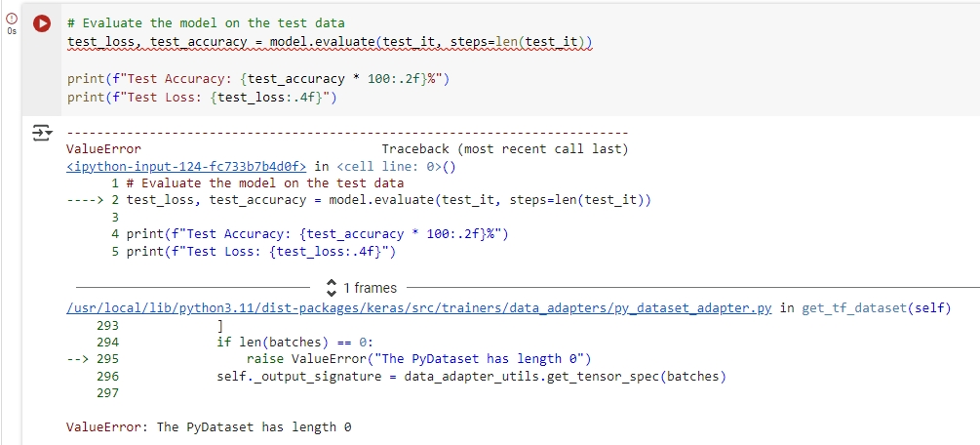Open the py_dataset_adapter.py file link
Image resolution: width=980 pixels, height=445 pixels.
point(418,308)
